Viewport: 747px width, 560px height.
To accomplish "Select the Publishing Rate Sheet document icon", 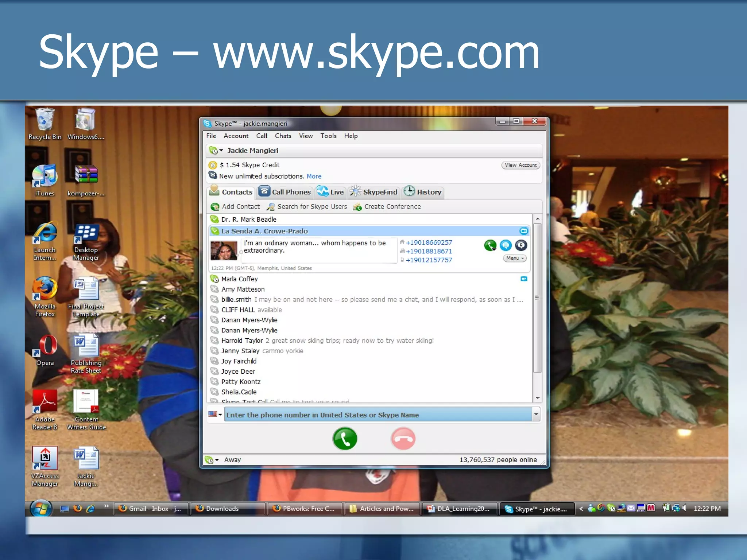I will tap(86, 353).
